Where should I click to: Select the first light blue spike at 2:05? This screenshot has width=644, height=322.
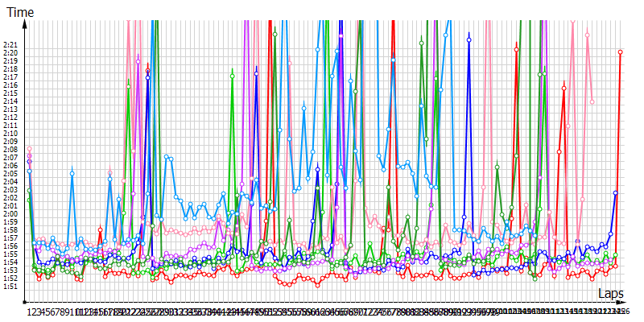72,172
